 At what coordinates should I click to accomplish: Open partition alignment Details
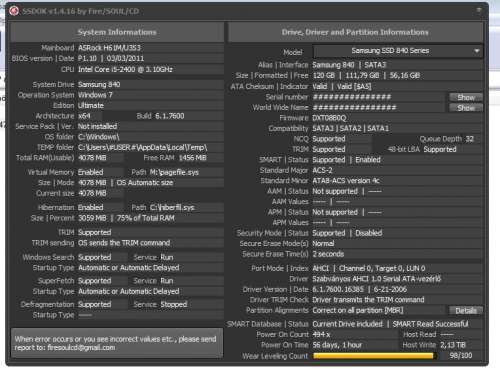[x=466, y=310]
